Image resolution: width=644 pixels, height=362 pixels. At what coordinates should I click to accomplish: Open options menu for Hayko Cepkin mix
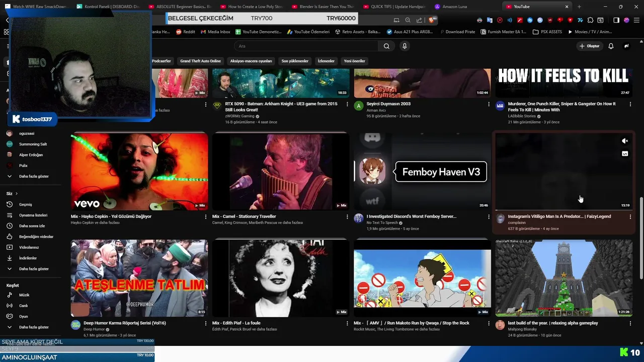point(205,217)
